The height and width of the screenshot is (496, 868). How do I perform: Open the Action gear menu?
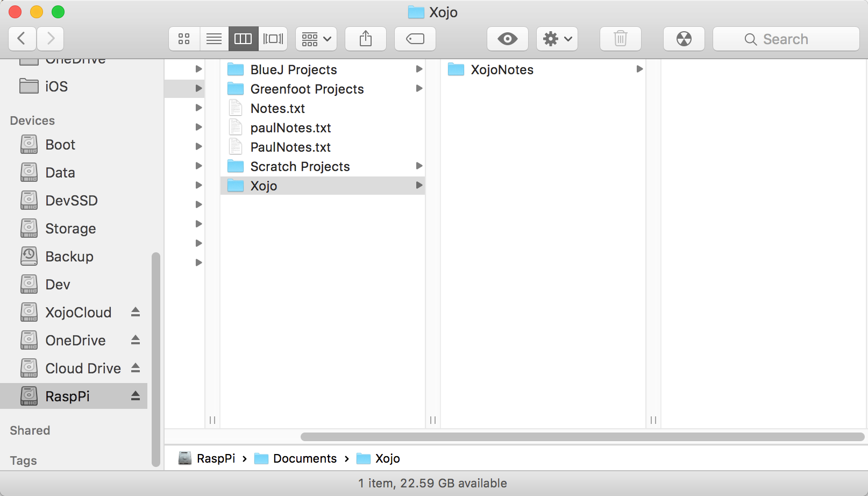point(557,39)
